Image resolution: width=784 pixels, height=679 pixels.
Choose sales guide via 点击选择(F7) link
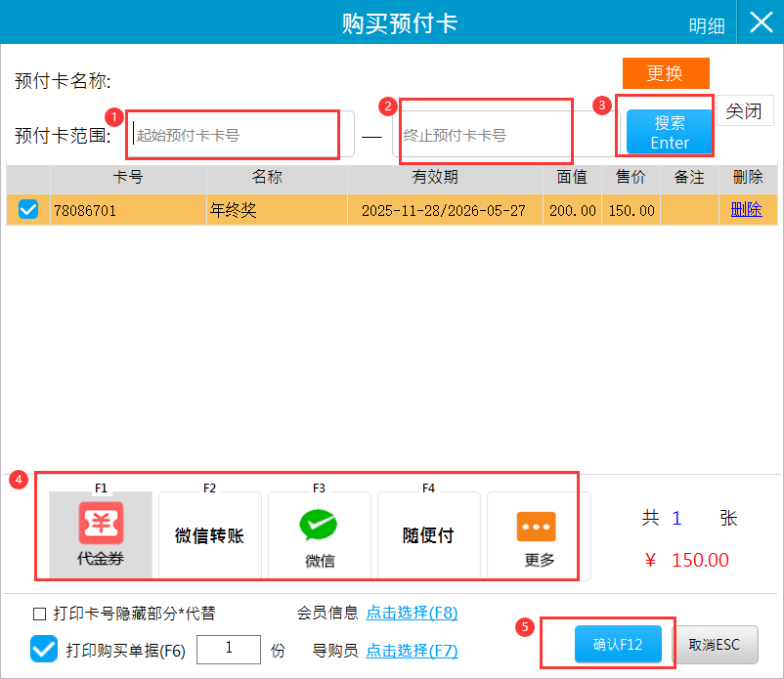(411, 650)
